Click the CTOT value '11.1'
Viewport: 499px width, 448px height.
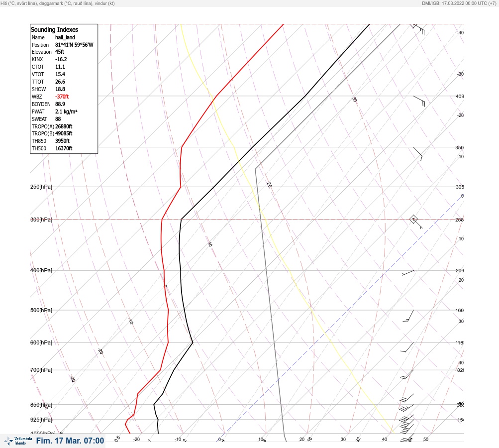coord(60,67)
